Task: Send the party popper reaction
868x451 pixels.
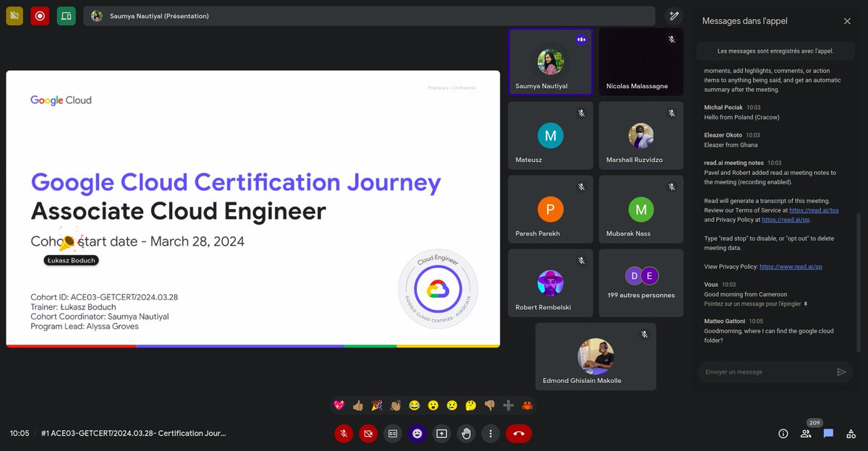Action: coord(377,405)
